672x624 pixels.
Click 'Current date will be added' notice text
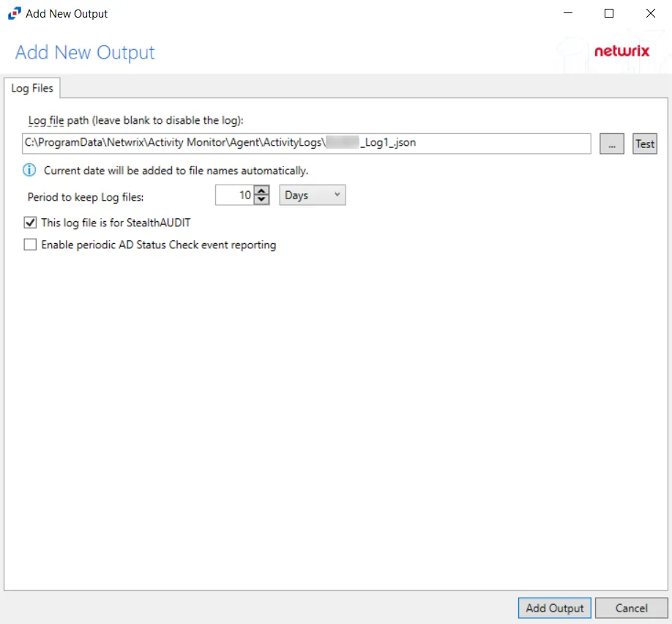pyautogui.click(x=176, y=171)
